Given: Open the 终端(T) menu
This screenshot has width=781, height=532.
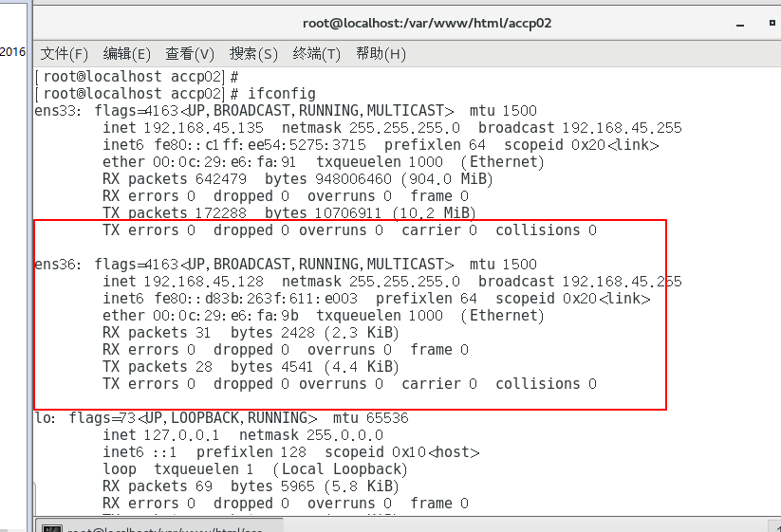Looking at the screenshot, I should click(x=316, y=54).
